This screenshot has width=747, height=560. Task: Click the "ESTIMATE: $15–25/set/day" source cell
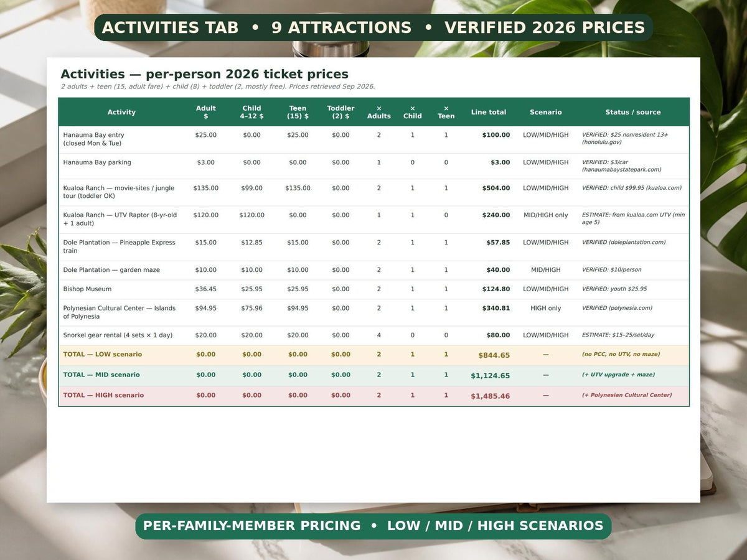(x=618, y=335)
